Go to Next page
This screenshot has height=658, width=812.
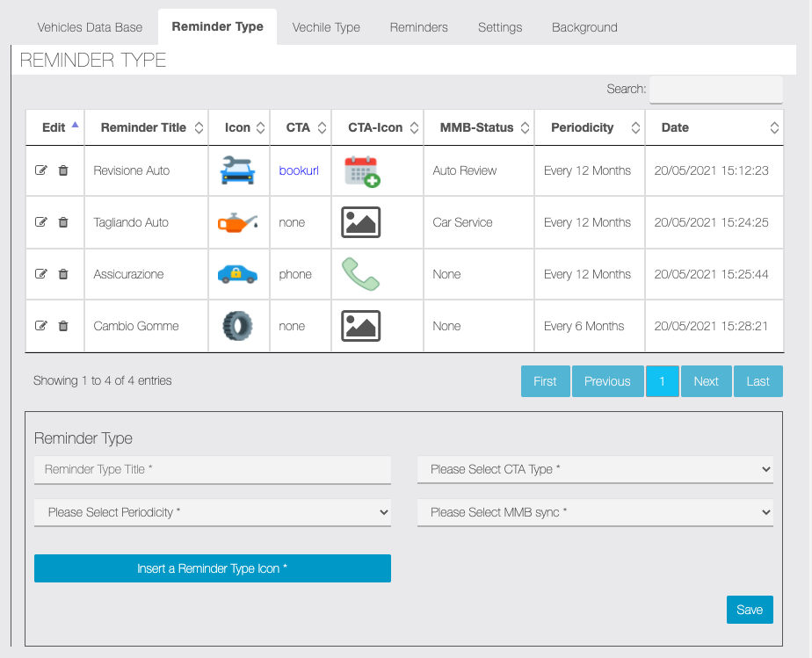[x=707, y=381]
